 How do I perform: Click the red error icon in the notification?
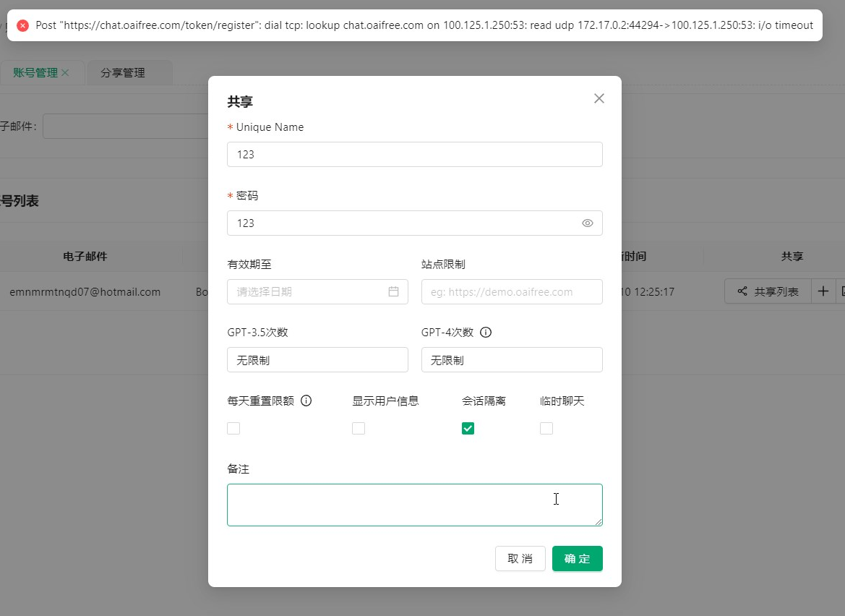click(22, 25)
